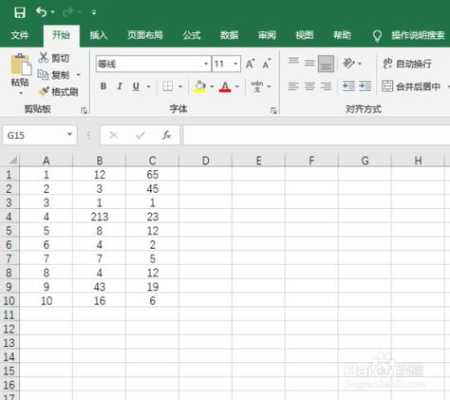Toggle wrap text (自动换行)
The width and height of the screenshot is (450, 400).
pos(407,63)
